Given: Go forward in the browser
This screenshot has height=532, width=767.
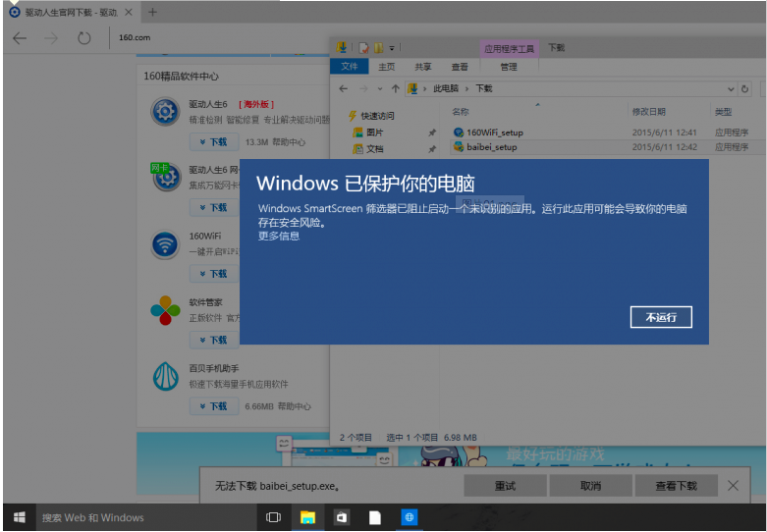Looking at the screenshot, I should coord(51,37).
